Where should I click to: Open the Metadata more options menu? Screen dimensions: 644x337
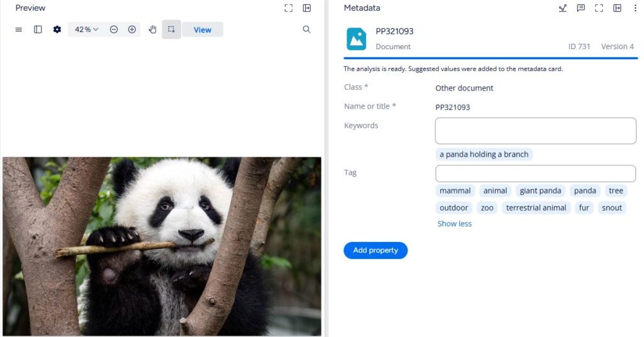pos(635,8)
